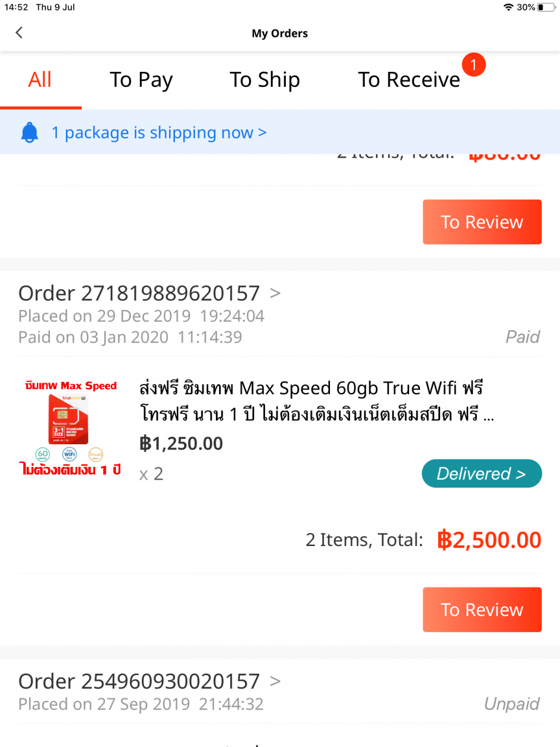Tap the back arrow icon
Viewport: 560px width, 747px height.
coord(19,33)
